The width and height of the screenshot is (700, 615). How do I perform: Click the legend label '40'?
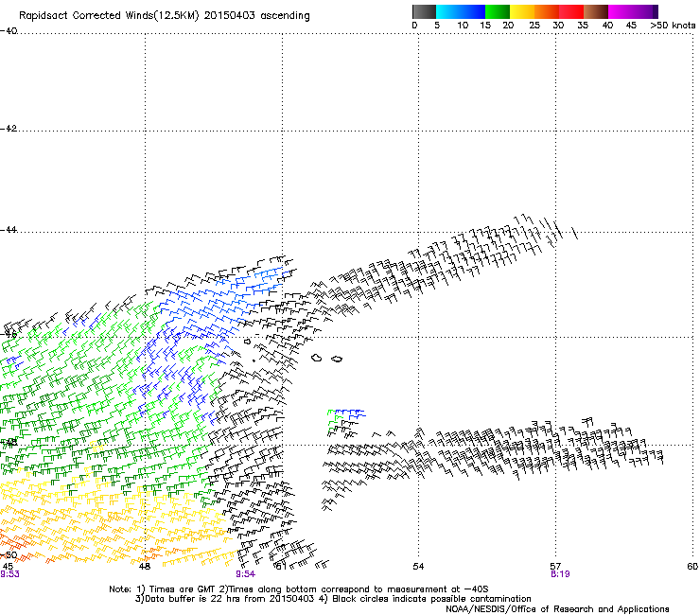pos(607,26)
